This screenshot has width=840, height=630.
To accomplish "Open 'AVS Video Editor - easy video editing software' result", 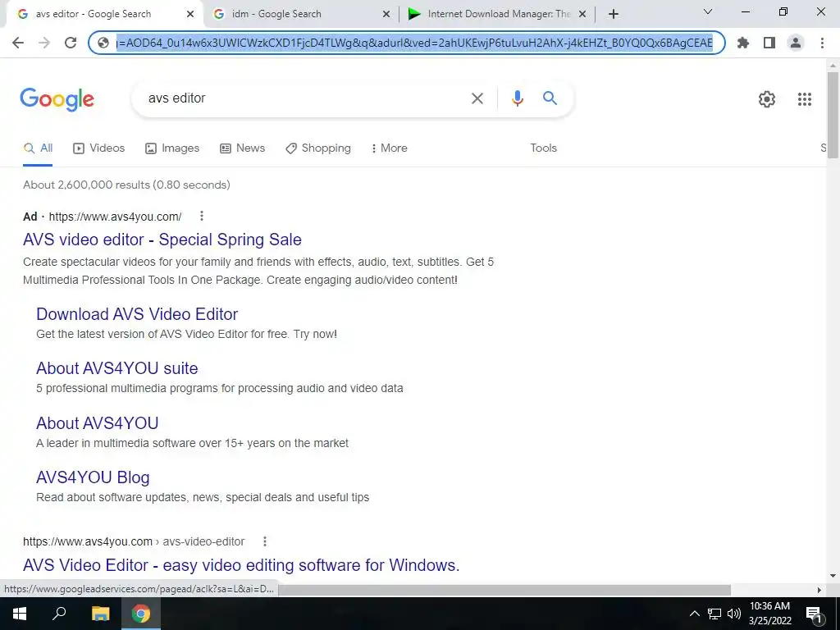I will [241, 565].
